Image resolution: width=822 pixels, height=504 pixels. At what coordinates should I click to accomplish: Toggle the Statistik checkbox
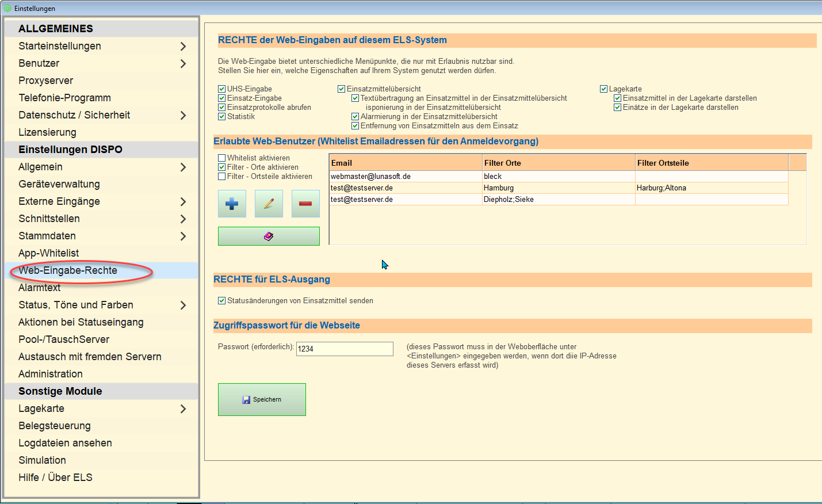point(222,117)
